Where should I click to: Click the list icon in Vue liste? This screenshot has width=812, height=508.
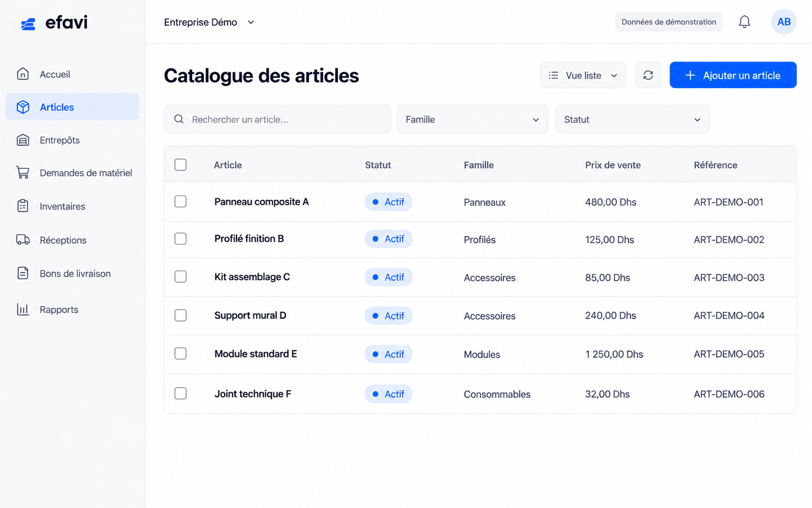[x=553, y=75]
